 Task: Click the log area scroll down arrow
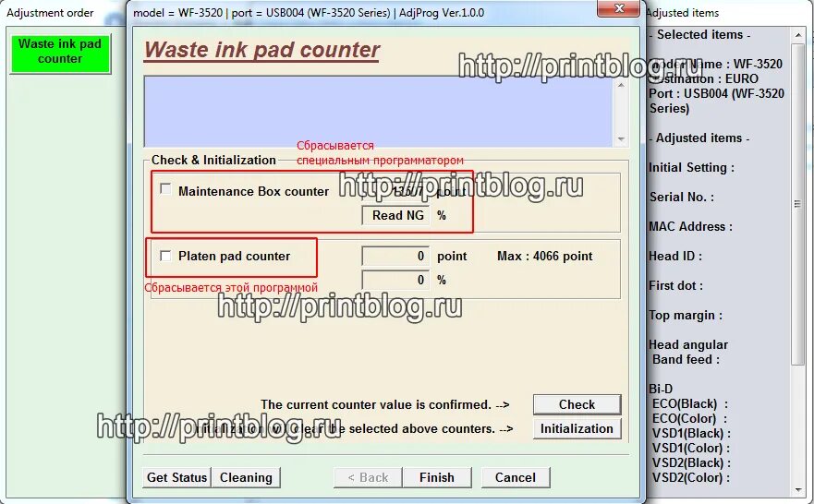point(621,139)
